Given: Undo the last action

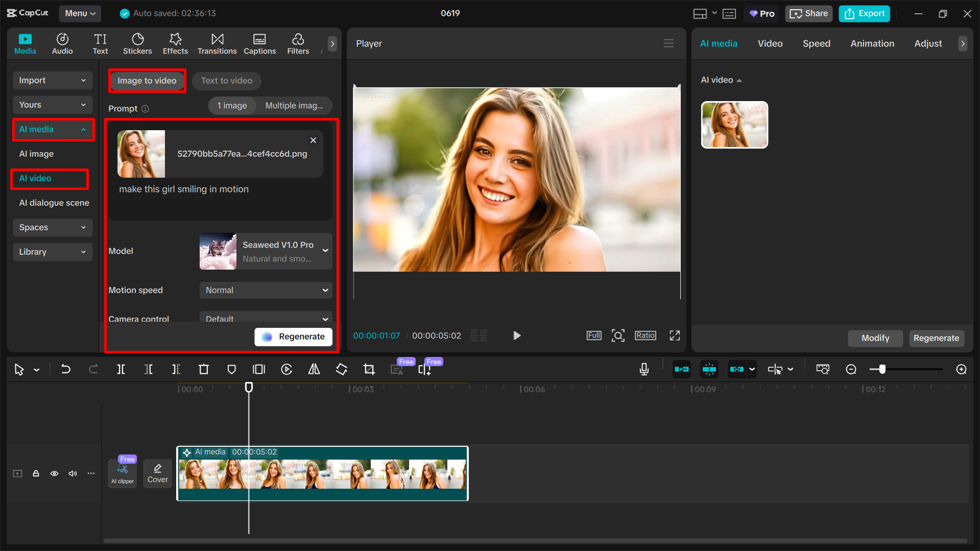Looking at the screenshot, I should coord(66,369).
